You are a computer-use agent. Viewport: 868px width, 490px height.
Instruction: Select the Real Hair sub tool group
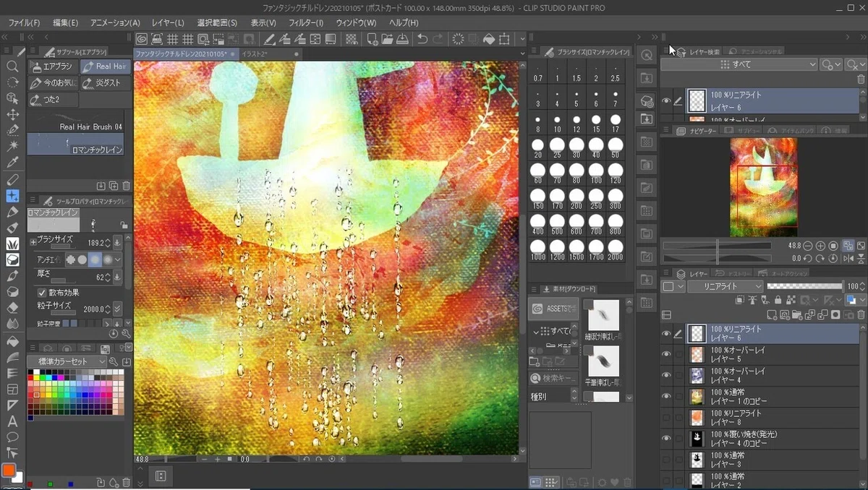105,66
